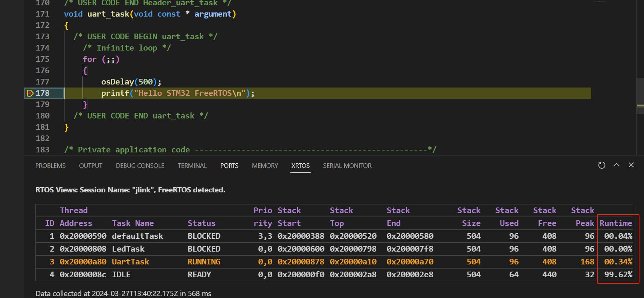Click address 0x20000590 in the table
Screen dimensions: 644x298
(x=83, y=236)
